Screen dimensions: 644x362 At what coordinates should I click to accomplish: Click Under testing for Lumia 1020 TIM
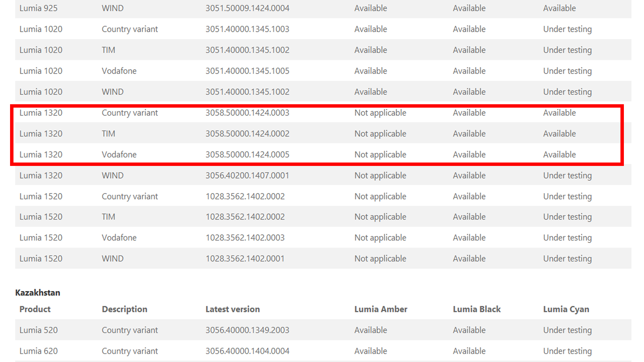[567, 50]
